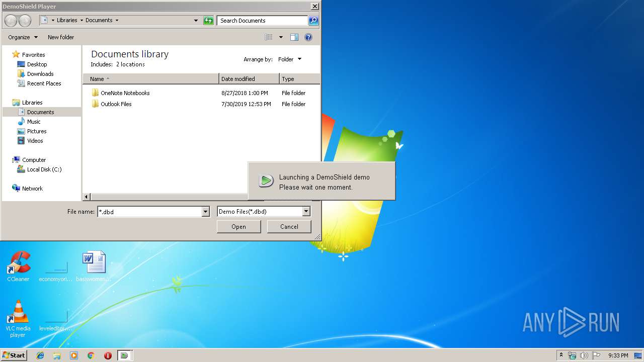Click Documents in the address breadcrumb

point(99,21)
